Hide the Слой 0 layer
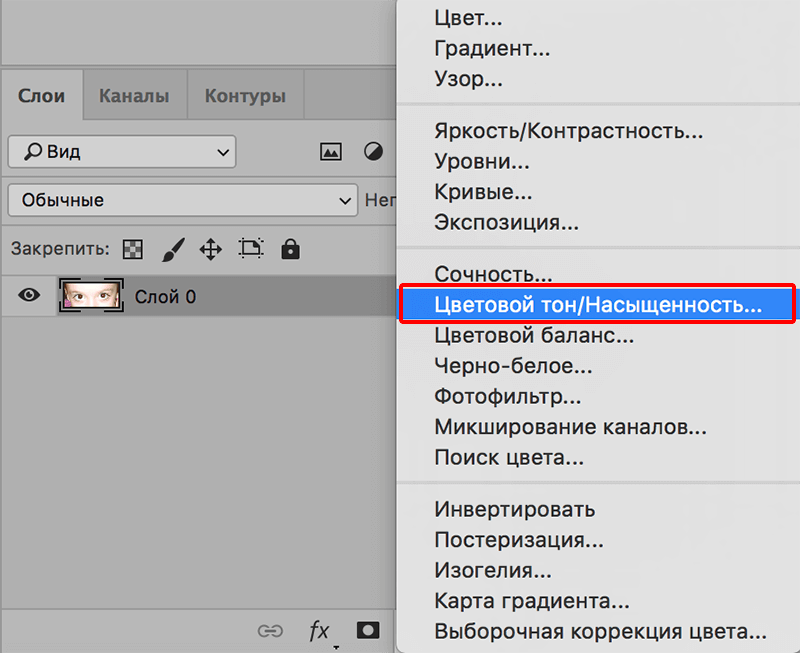 29,295
